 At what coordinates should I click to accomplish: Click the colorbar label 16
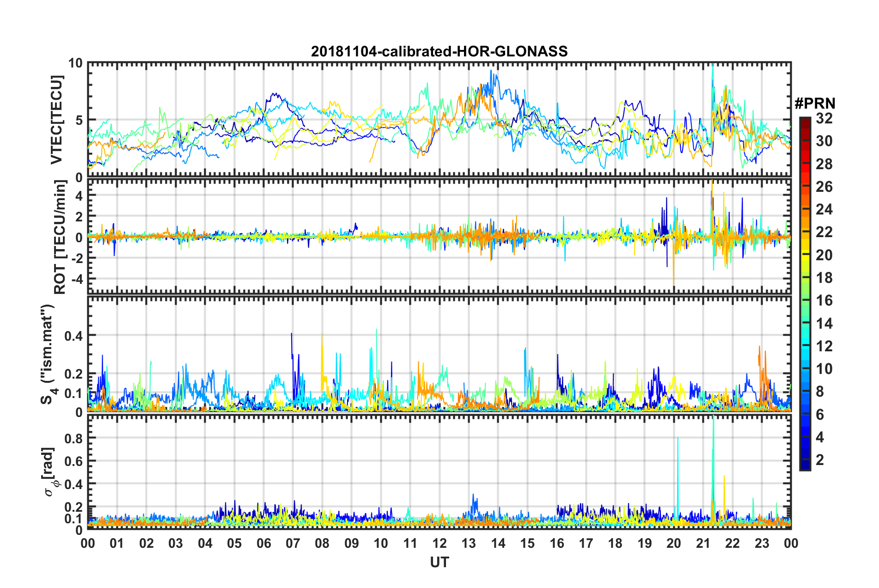824,300
